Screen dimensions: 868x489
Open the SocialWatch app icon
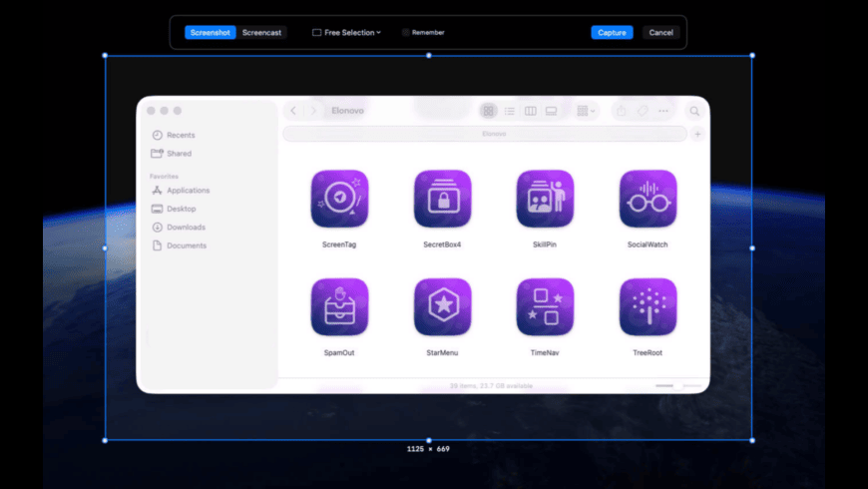click(648, 199)
